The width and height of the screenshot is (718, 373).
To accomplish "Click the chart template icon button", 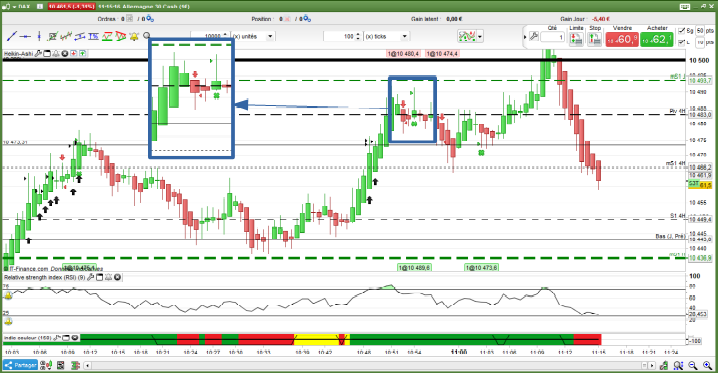I will tap(467, 36).
